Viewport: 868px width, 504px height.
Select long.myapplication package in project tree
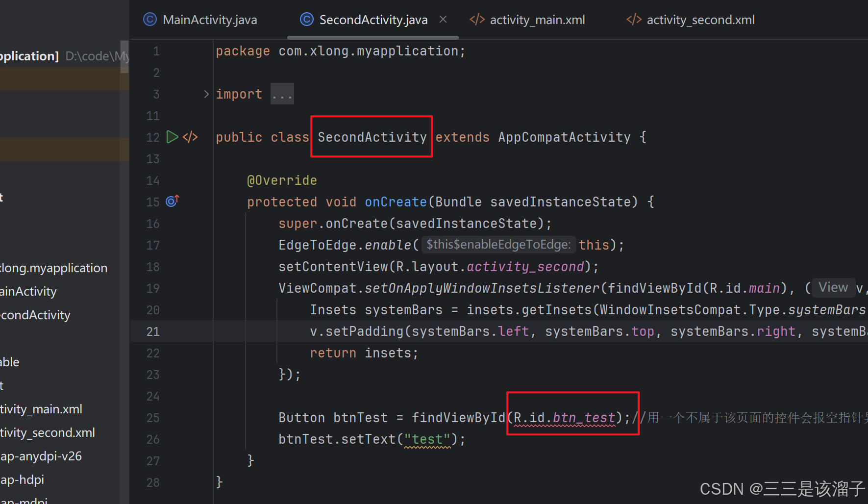tap(54, 268)
